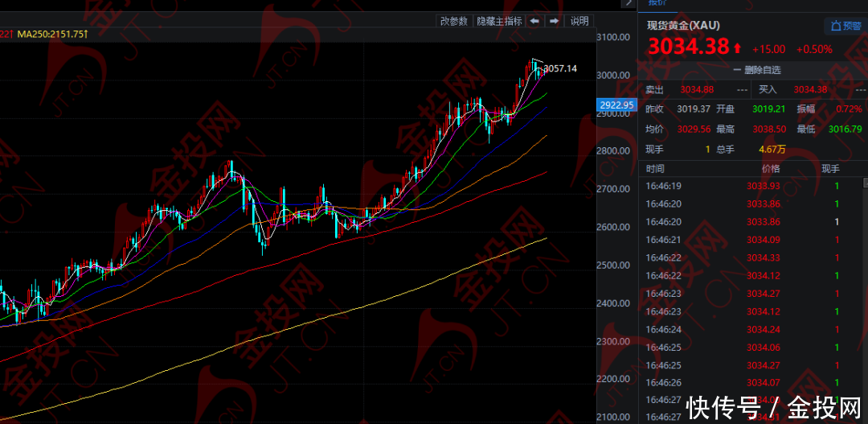Click the 价格 column header
868x424 pixels.
pyautogui.click(x=770, y=168)
